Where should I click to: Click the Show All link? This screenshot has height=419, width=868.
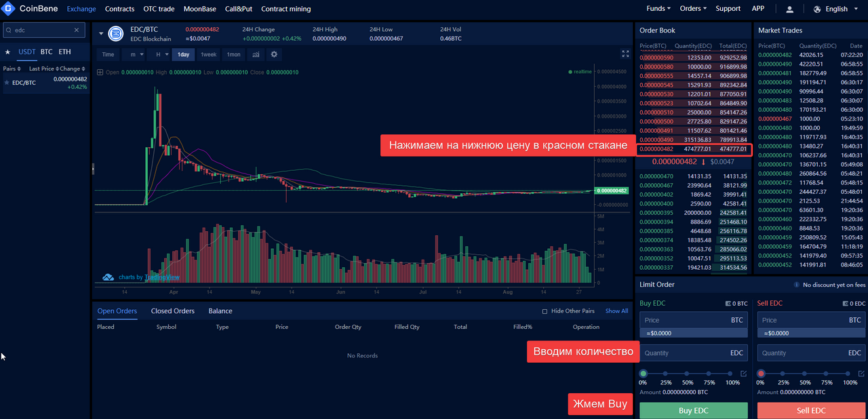tap(616, 311)
